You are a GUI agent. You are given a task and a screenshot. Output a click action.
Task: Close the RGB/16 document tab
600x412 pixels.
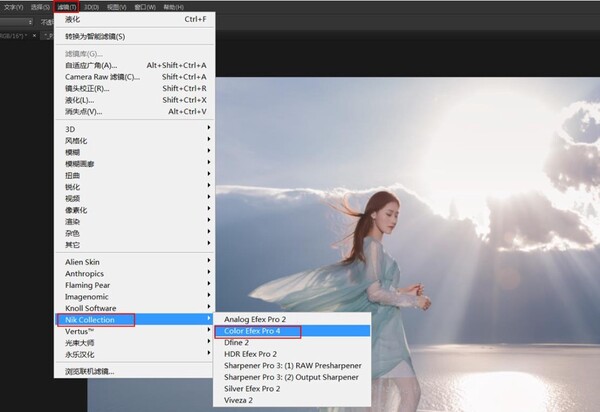34,36
